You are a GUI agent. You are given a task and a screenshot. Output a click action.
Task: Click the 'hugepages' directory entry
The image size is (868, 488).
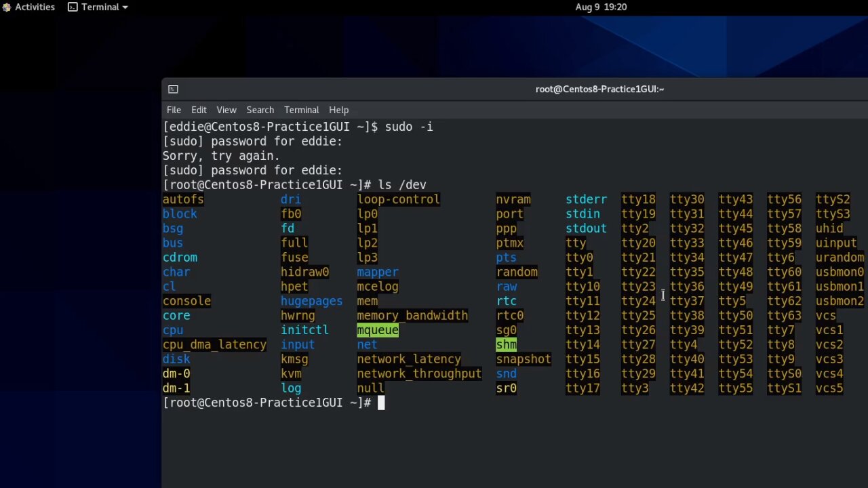click(311, 301)
